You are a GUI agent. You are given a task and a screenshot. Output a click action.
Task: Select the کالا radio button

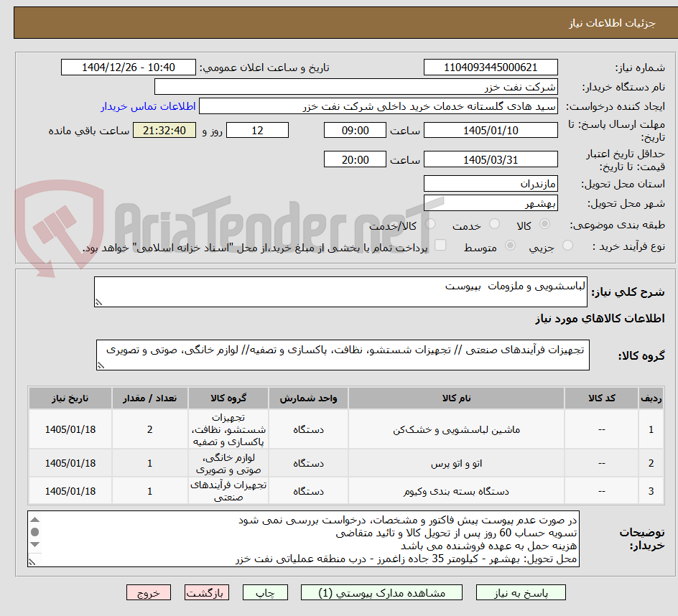[x=545, y=224]
